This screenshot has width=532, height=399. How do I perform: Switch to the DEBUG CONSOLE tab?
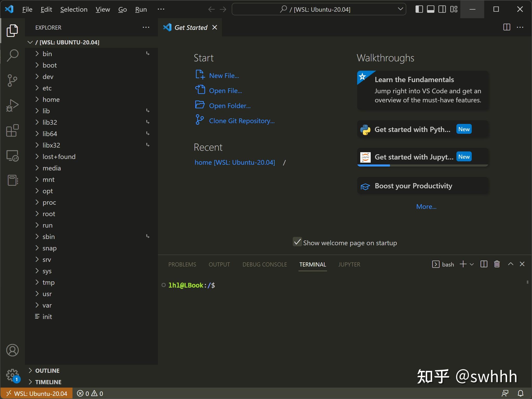[265, 264]
